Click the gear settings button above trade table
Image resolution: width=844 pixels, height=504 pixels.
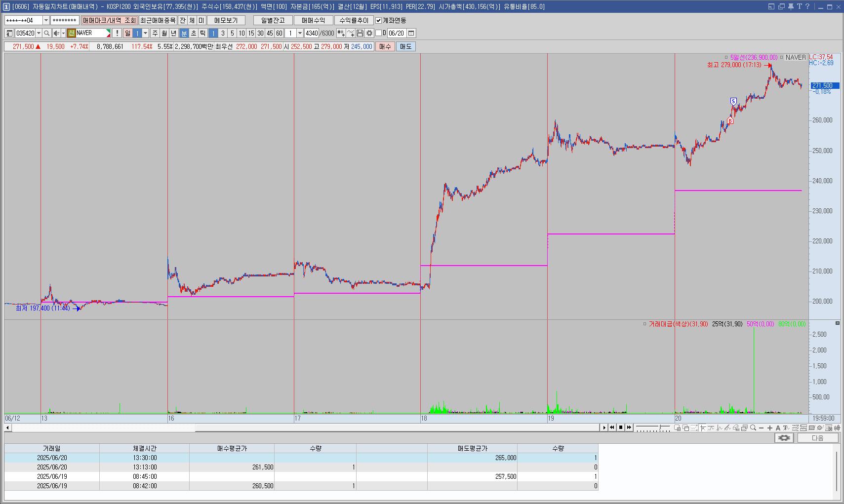tap(784, 438)
